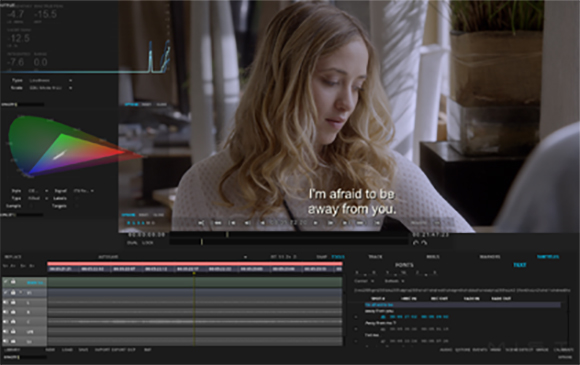Toggle the lock icon on the V1 track

pyautogui.click(x=13, y=292)
